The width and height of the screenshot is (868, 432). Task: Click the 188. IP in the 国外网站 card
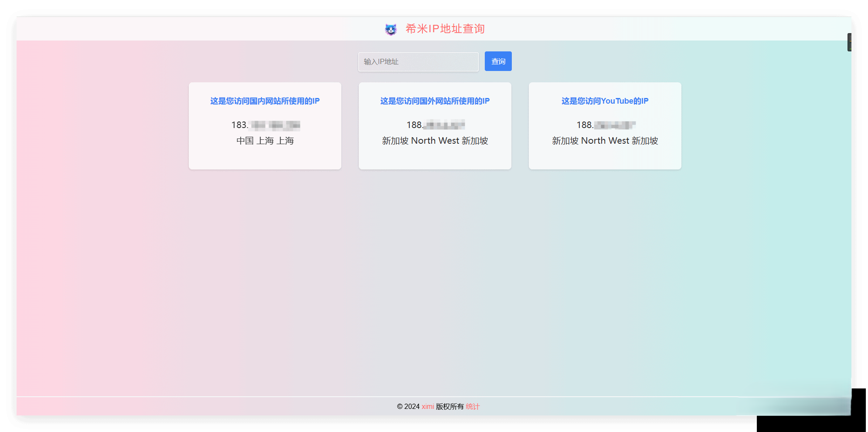coord(436,125)
